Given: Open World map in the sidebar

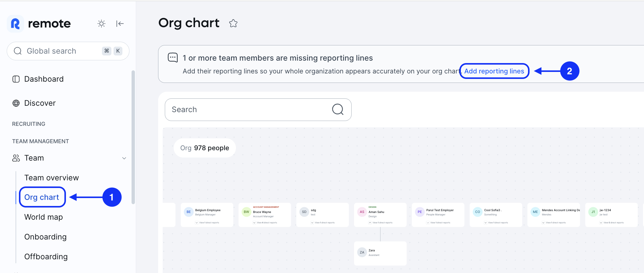Looking at the screenshot, I should pyautogui.click(x=44, y=217).
